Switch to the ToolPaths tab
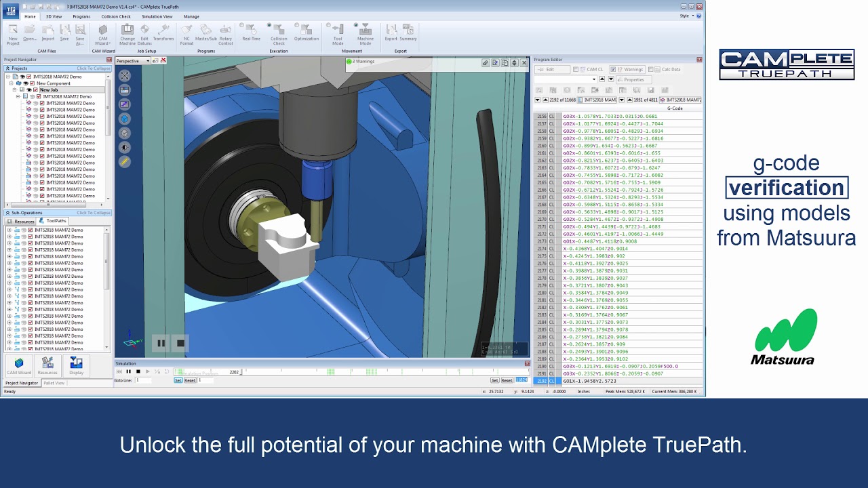The width and height of the screenshot is (868, 488). pos(53,221)
